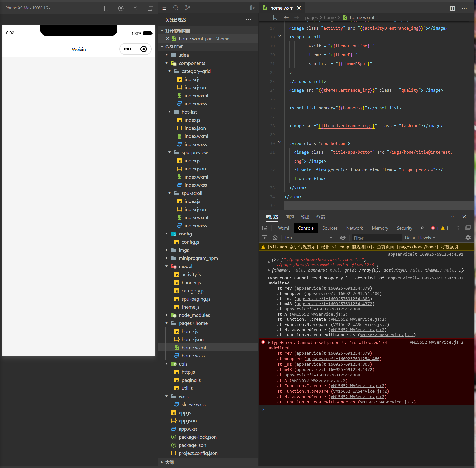The height and width of the screenshot is (468, 476).
Task: Open the explorer list icon
Action: coord(164,8)
